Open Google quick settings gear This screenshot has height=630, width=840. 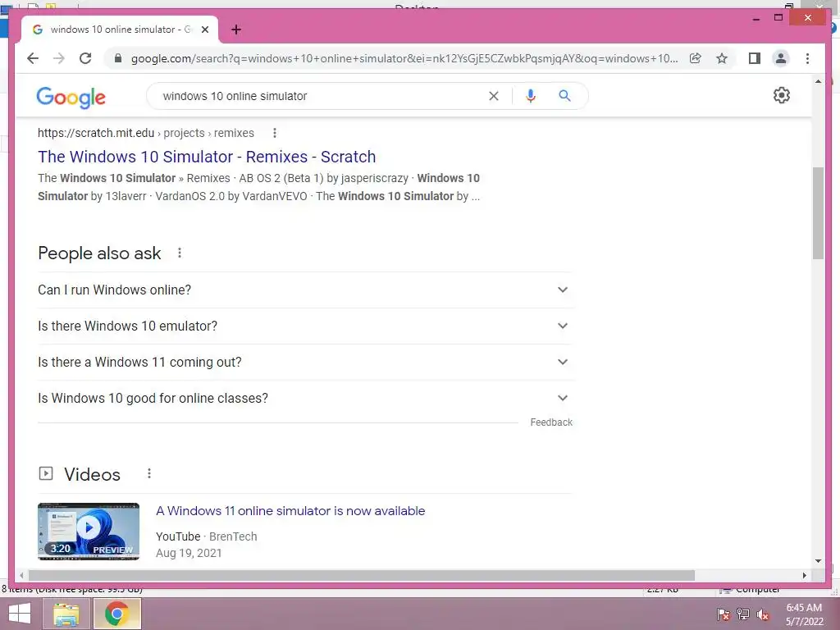tap(782, 95)
